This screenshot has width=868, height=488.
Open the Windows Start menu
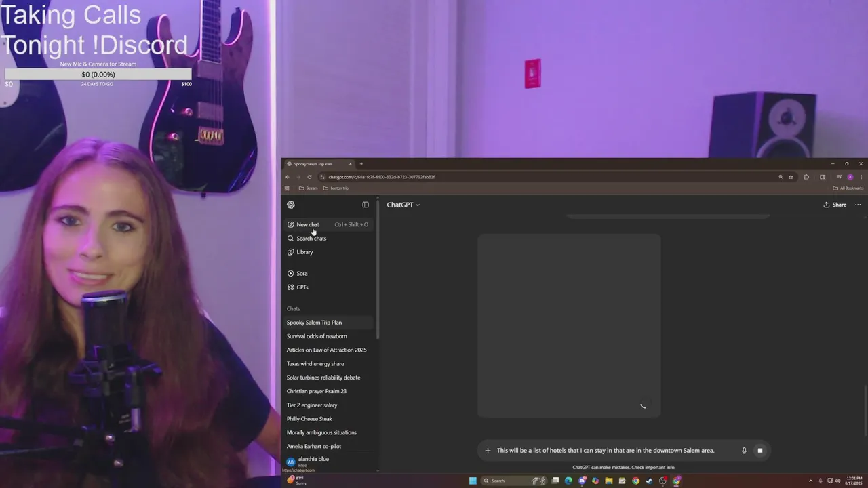pyautogui.click(x=473, y=481)
